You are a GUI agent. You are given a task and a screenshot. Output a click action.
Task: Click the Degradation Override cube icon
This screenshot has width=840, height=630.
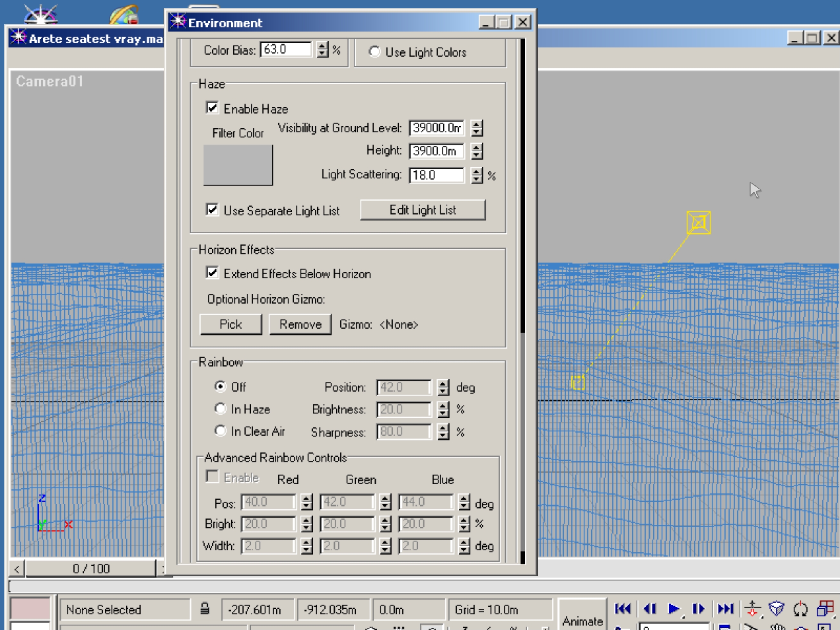(x=776, y=609)
